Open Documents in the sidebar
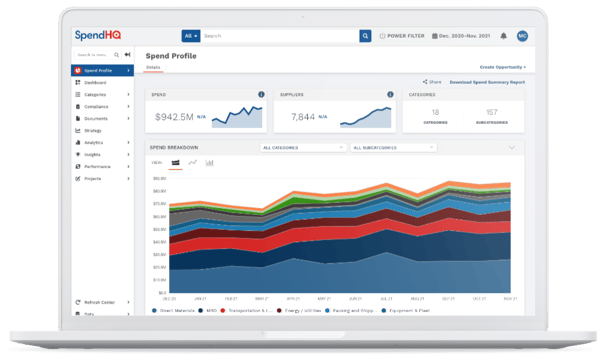Screen dimensions: 600x361 (96, 119)
